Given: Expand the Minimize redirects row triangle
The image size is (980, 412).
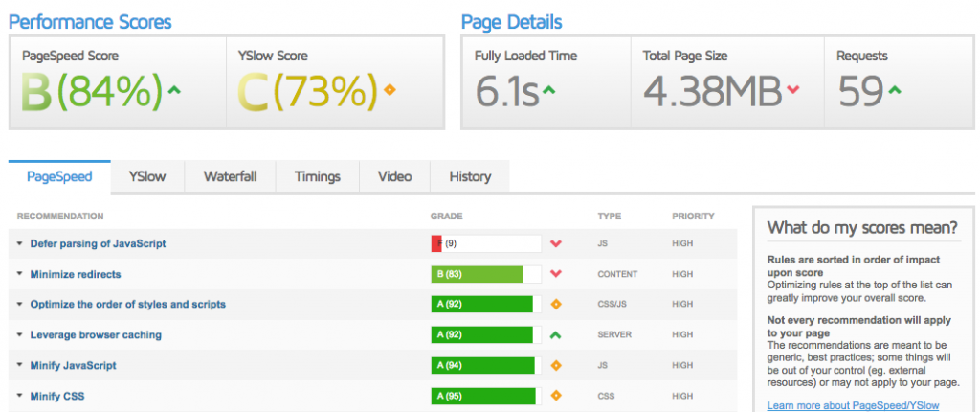Looking at the screenshot, I should coord(19,275).
